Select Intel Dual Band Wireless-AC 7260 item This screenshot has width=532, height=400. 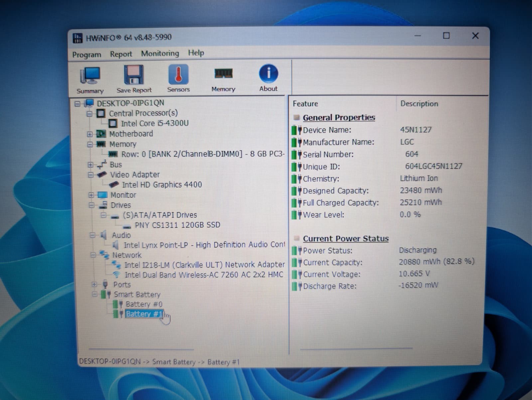[204, 275]
